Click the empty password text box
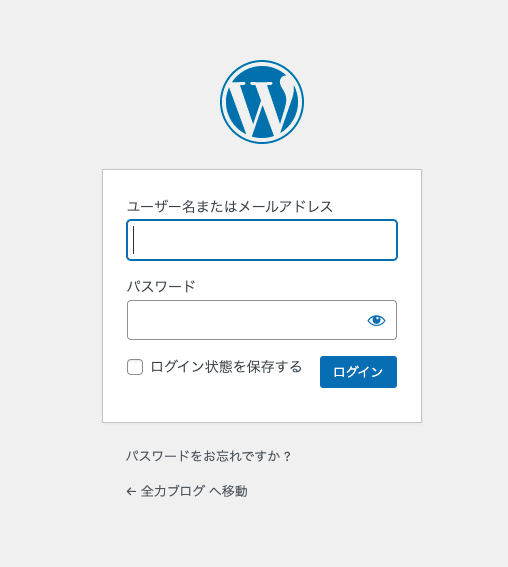Image resolution: width=508 pixels, height=567 pixels. [x=246, y=320]
